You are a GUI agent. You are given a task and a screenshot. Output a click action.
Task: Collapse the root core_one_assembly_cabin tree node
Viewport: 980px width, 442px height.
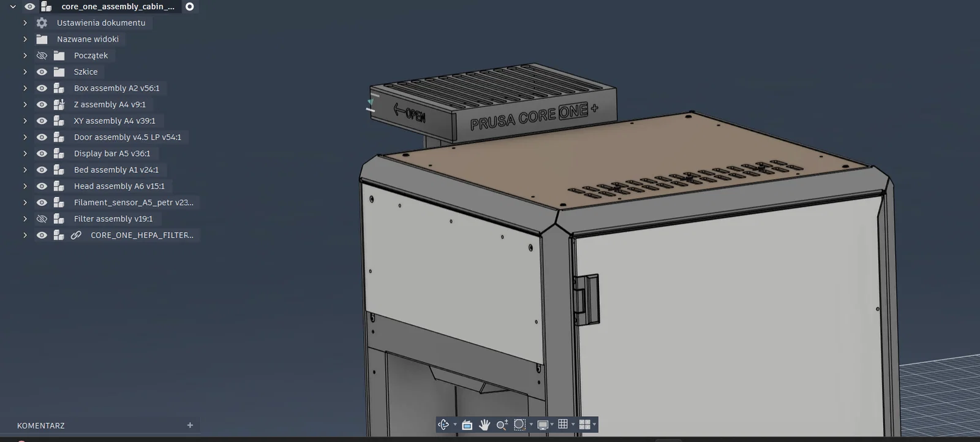13,7
